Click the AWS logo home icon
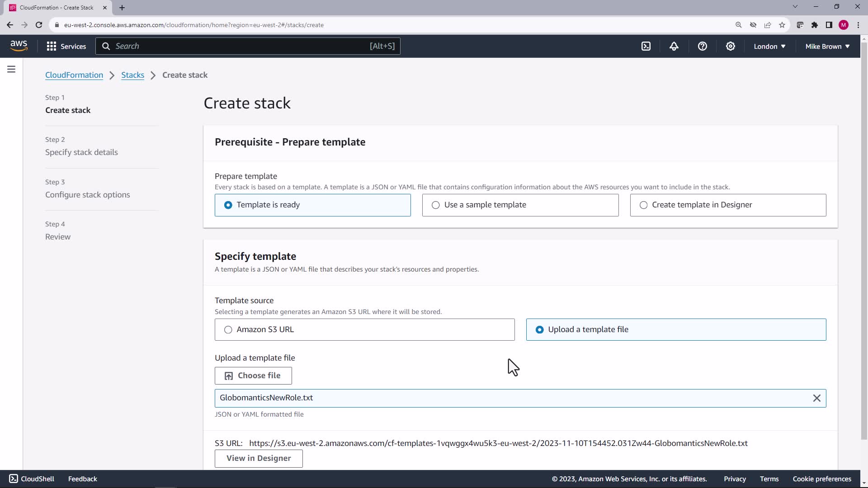Screen dimensions: 868x488 (x=19, y=46)
